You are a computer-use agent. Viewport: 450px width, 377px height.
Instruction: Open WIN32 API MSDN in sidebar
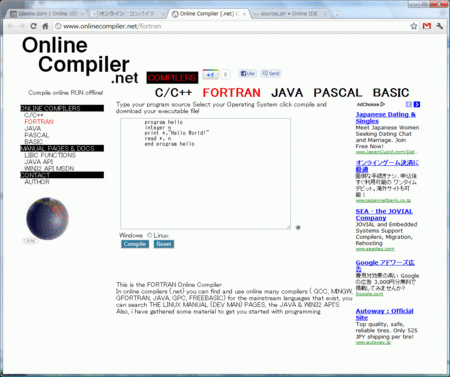point(49,169)
